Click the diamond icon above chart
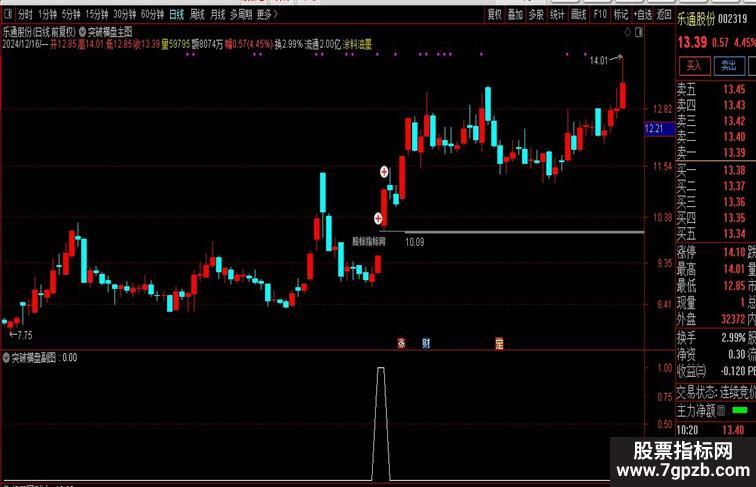This screenshot has width=756, height=487. click(627, 32)
